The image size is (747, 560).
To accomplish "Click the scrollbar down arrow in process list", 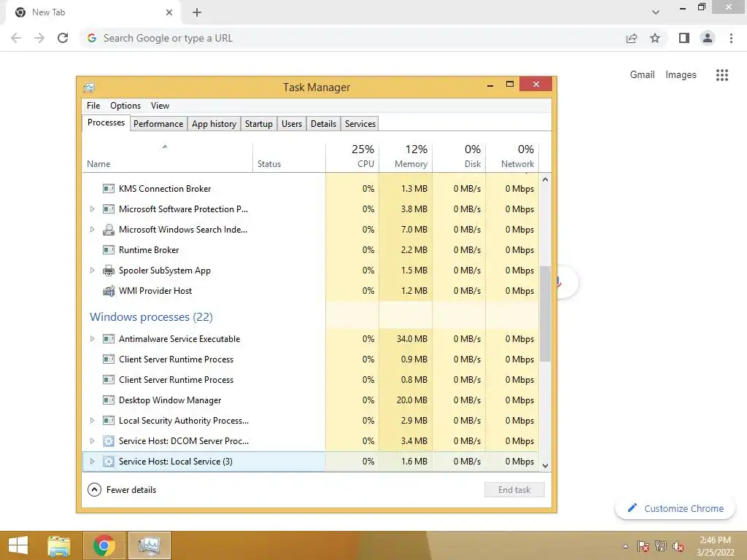I will tap(545, 466).
